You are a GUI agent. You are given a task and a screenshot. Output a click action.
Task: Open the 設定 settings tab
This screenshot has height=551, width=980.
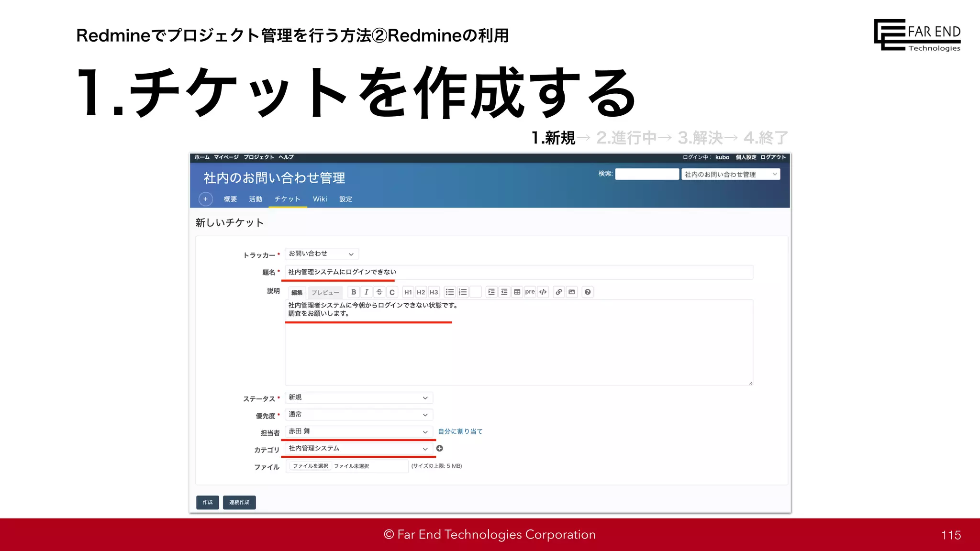click(x=345, y=199)
